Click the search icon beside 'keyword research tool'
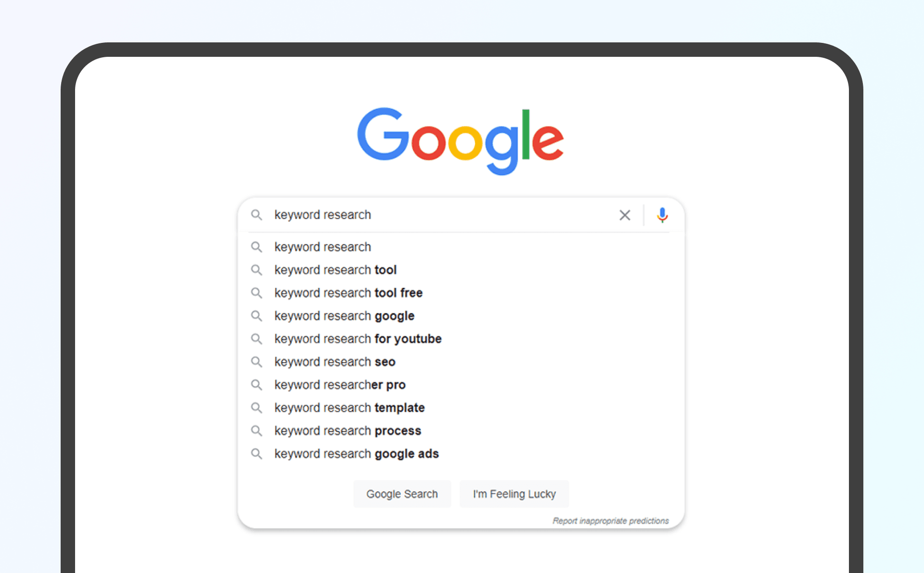The width and height of the screenshot is (924, 573). click(x=257, y=270)
